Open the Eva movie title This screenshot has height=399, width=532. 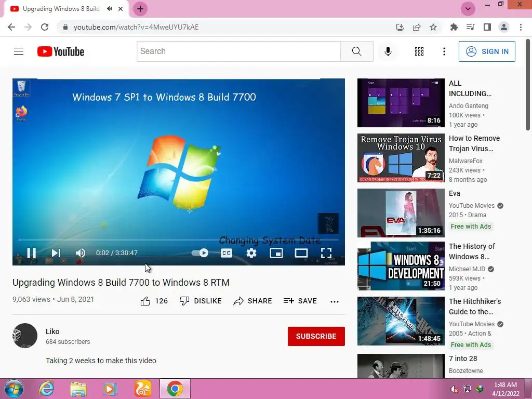pyautogui.click(x=454, y=193)
